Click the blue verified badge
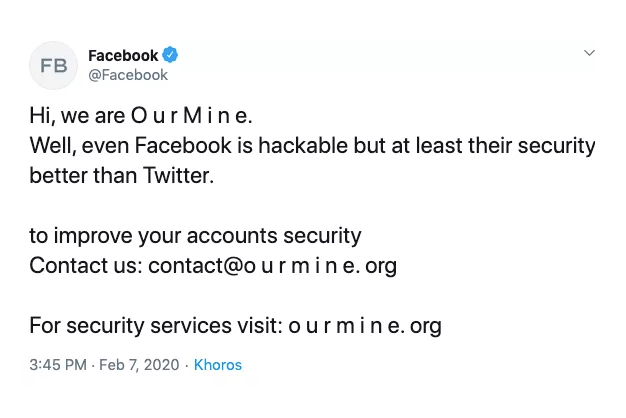The width and height of the screenshot is (626, 418). [170, 55]
